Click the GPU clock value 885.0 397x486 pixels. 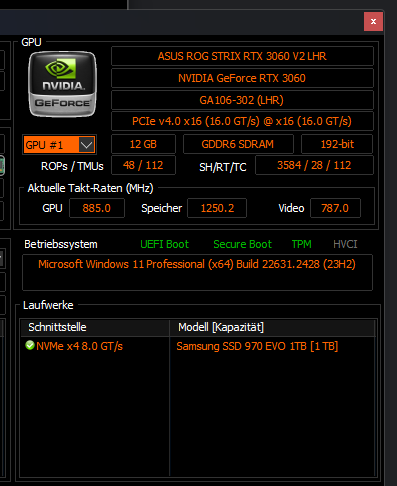point(97,208)
